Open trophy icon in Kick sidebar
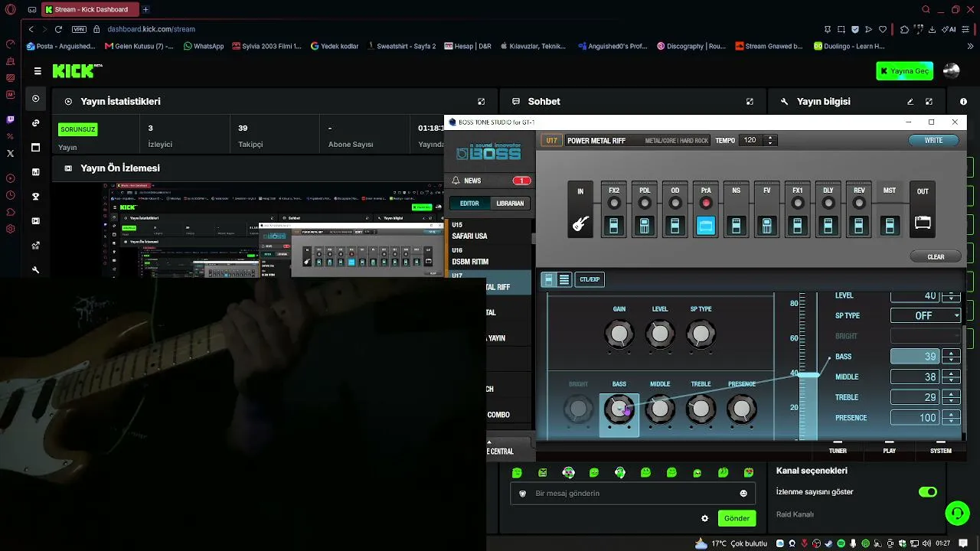980x551 pixels. click(x=35, y=197)
